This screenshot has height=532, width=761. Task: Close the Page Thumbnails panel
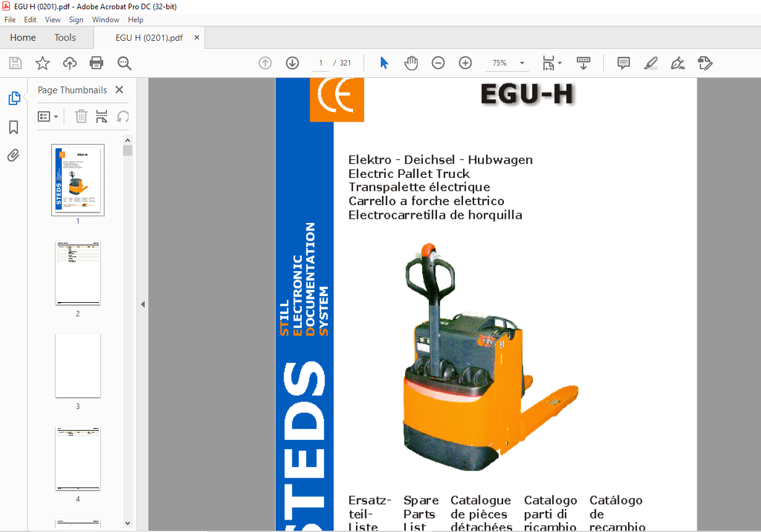pos(119,90)
